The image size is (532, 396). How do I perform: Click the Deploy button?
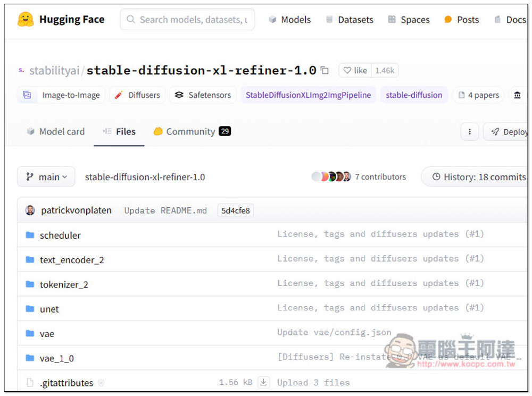(505, 131)
